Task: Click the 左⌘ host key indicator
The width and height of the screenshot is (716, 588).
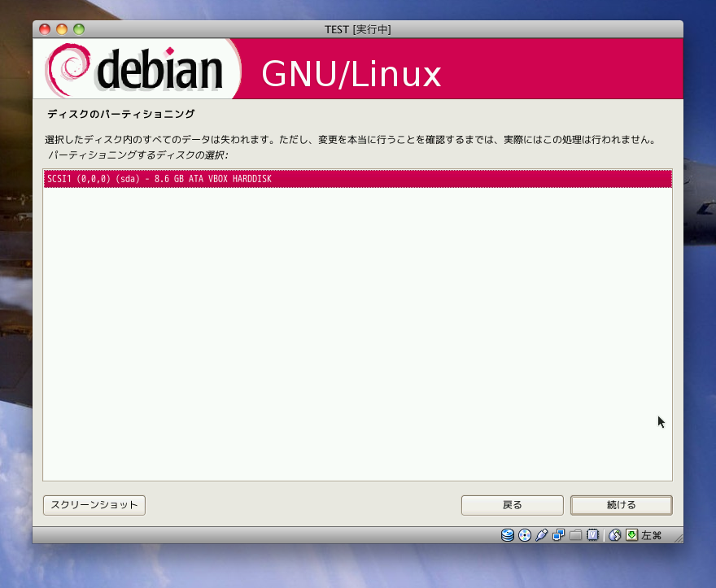Action: click(652, 535)
